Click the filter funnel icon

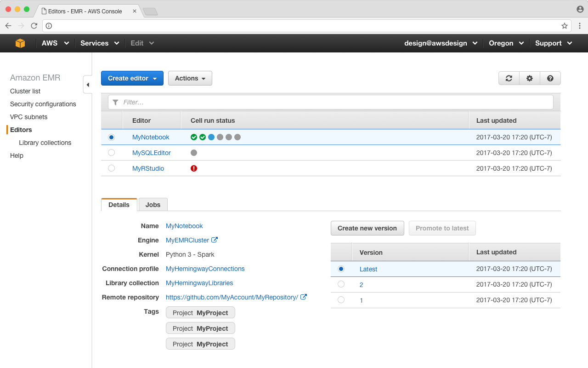(x=115, y=102)
